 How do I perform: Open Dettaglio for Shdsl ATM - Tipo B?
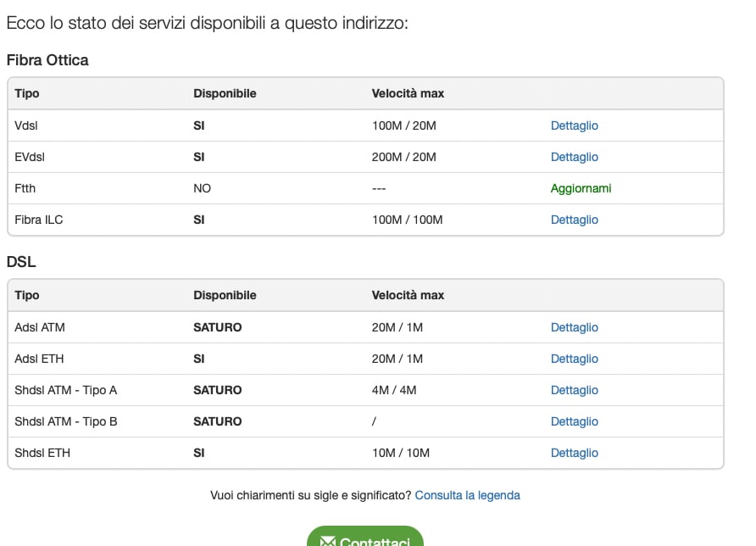pos(575,421)
